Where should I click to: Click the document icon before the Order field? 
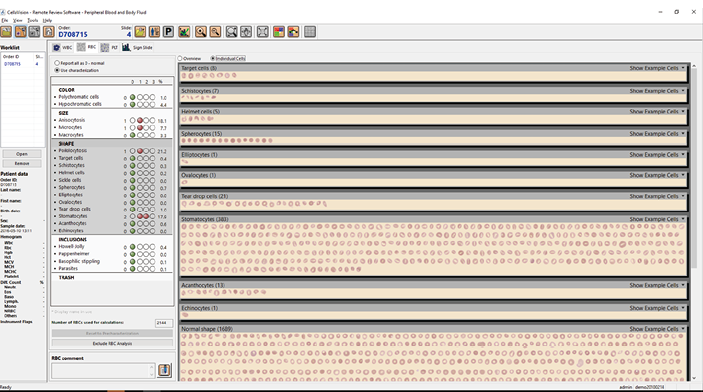(48, 31)
